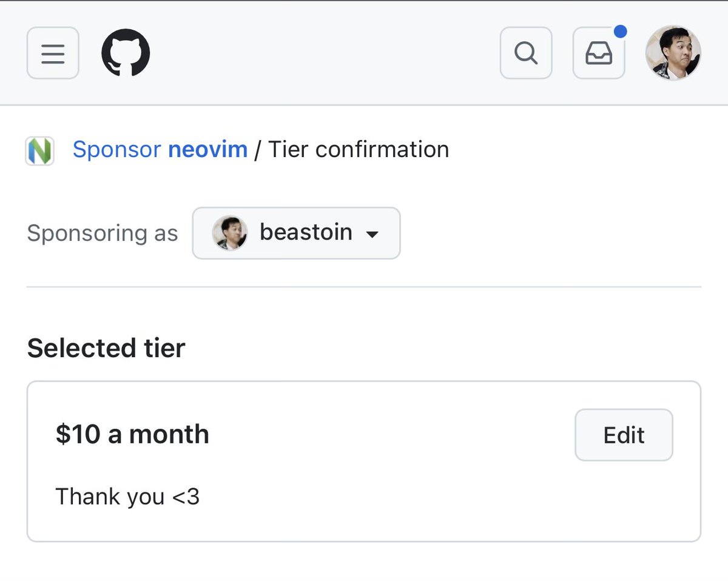Open the notifications inbox
This screenshot has width=728, height=581.
click(x=598, y=53)
